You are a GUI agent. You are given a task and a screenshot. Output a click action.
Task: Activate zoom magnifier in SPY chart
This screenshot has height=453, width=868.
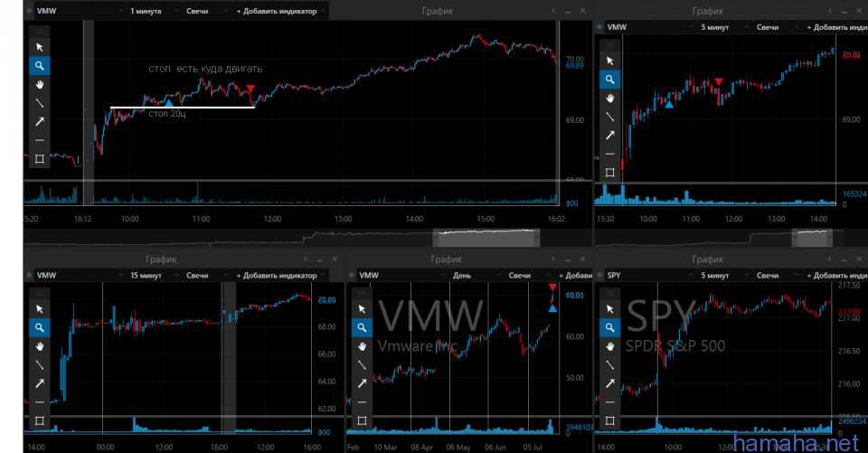[x=609, y=328]
